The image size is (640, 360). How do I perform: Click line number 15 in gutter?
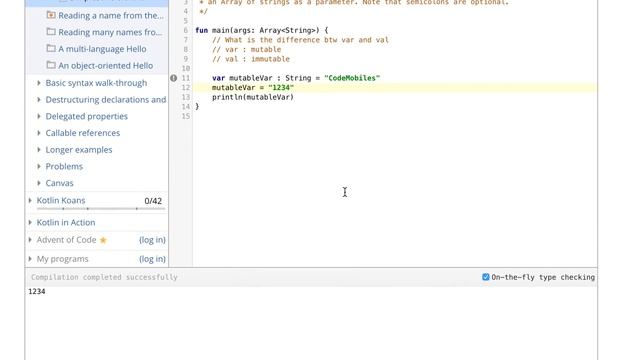tap(186, 116)
